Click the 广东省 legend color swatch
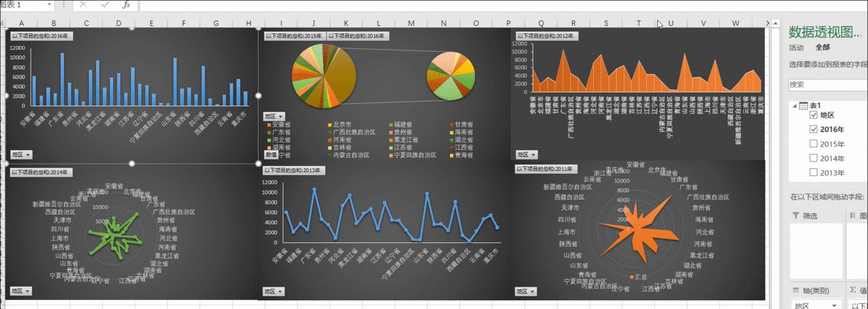The image size is (868, 309). [269, 132]
